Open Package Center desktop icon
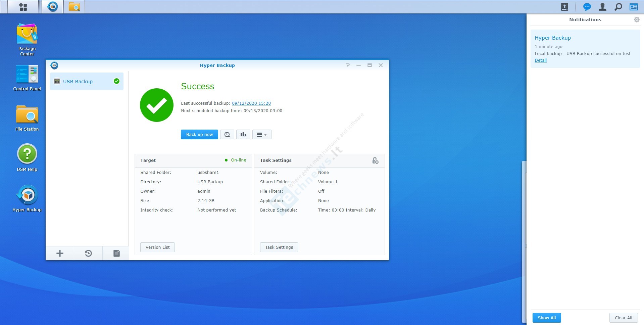Image resolution: width=644 pixels, height=325 pixels. click(27, 40)
